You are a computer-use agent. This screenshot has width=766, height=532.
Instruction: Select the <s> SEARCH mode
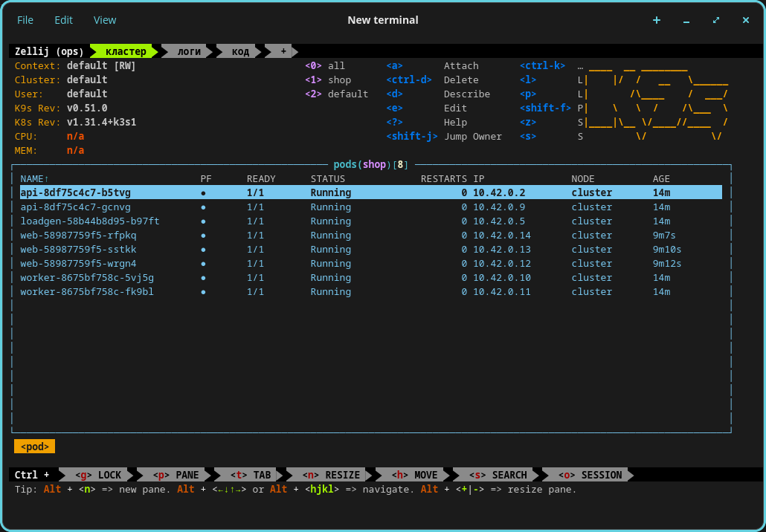point(498,475)
